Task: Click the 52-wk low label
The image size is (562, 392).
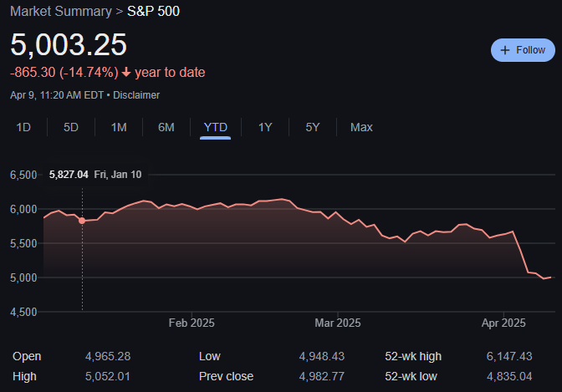Action: click(x=411, y=377)
